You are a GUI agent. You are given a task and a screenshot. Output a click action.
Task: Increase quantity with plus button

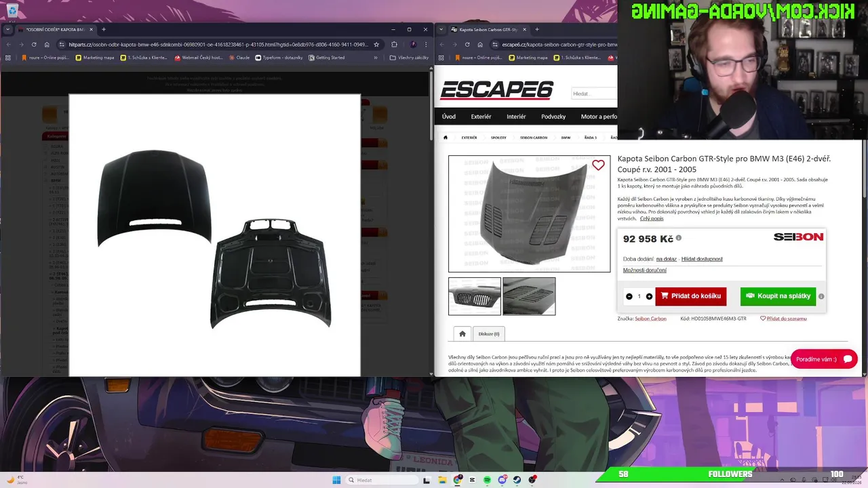click(649, 296)
